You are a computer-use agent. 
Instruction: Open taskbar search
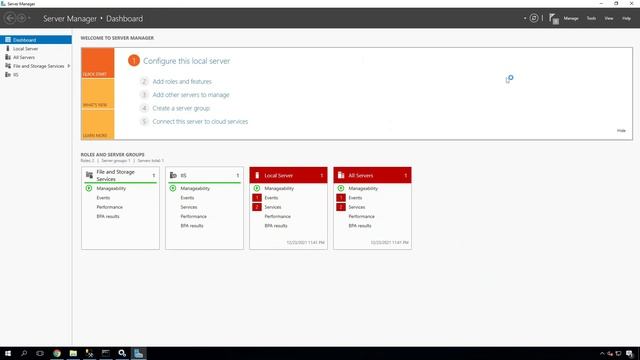pos(24,353)
